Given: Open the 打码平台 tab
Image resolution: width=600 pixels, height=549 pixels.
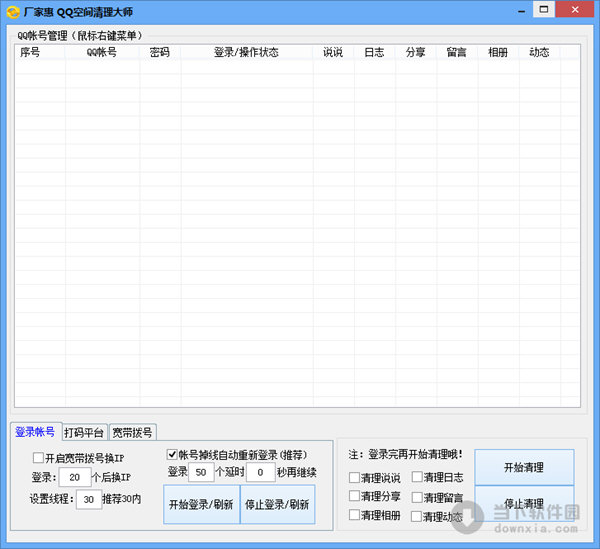Looking at the screenshot, I should pos(84,433).
